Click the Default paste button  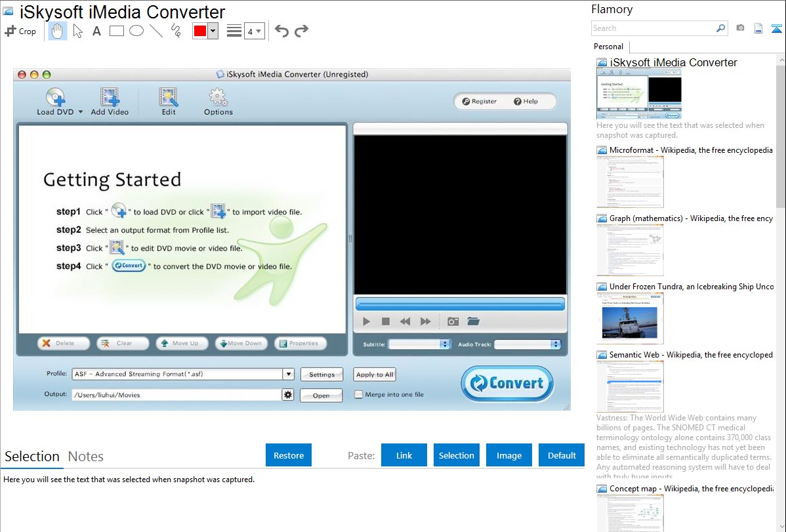tap(562, 455)
